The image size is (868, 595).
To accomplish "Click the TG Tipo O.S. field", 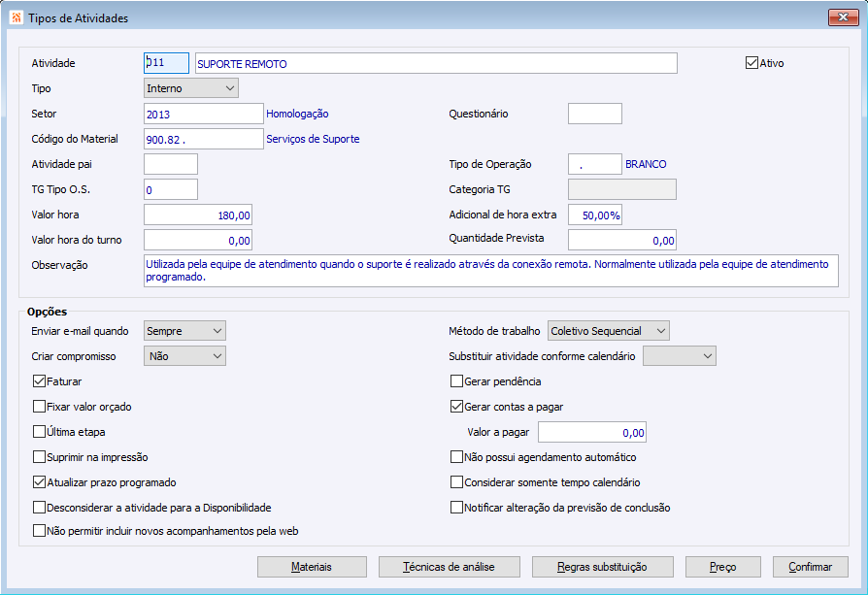I will coord(171,189).
